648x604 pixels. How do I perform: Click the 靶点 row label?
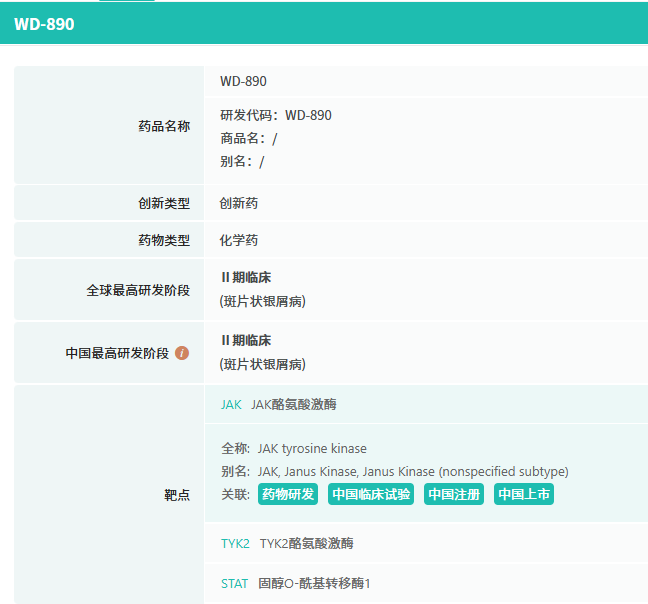point(177,495)
